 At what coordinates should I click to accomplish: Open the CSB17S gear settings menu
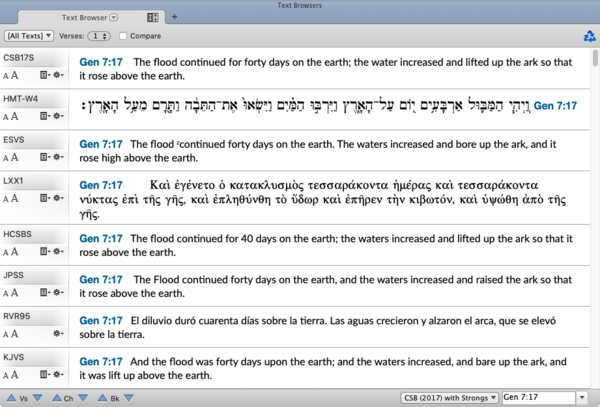click(x=58, y=75)
